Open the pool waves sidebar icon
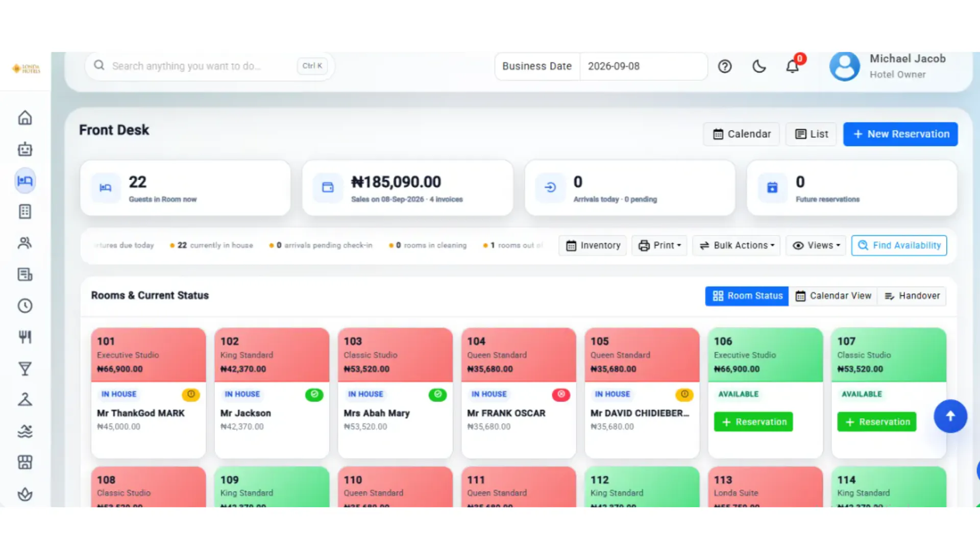Image resolution: width=980 pixels, height=551 pixels. pos(25,431)
